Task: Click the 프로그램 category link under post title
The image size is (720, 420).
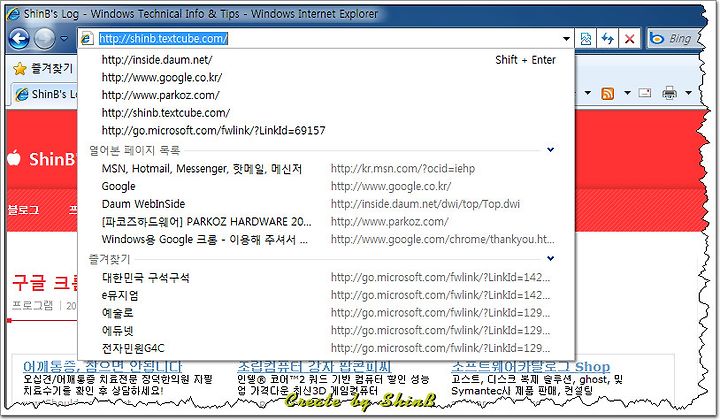Action: coord(32,306)
